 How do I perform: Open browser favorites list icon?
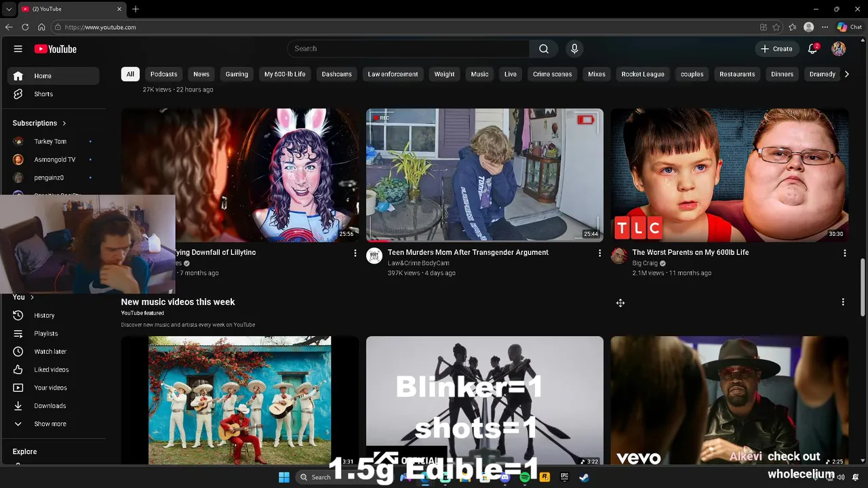(792, 27)
